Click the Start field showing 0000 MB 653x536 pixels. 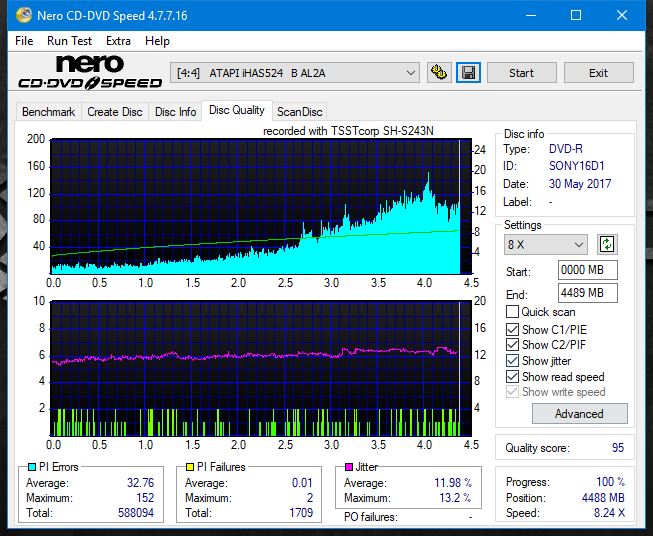click(x=588, y=270)
